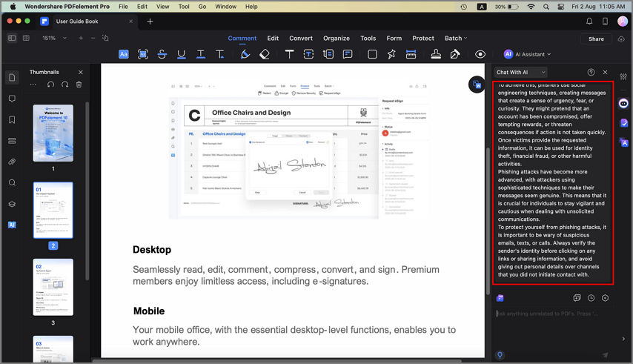Switch to the Edit tab
Screen dimensions: 633x364
pos(273,38)
